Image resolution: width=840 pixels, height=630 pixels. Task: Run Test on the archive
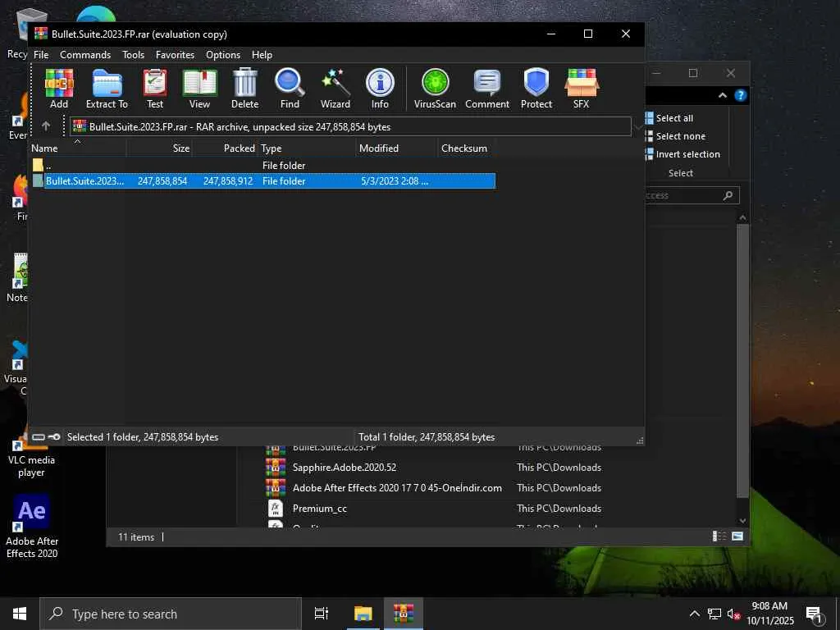click(155, 89)
